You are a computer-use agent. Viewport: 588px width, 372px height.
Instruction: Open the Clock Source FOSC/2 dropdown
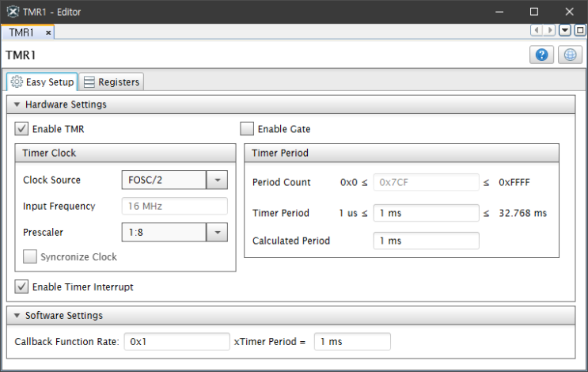(x=216, y=180)
